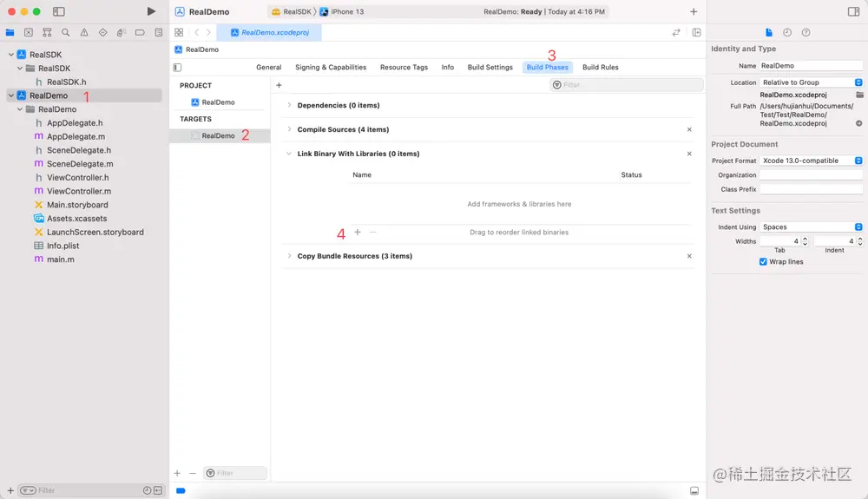The image size is (868, 499).
Task: Click the editor swap/review arrows icon
Action: point(676,33)
